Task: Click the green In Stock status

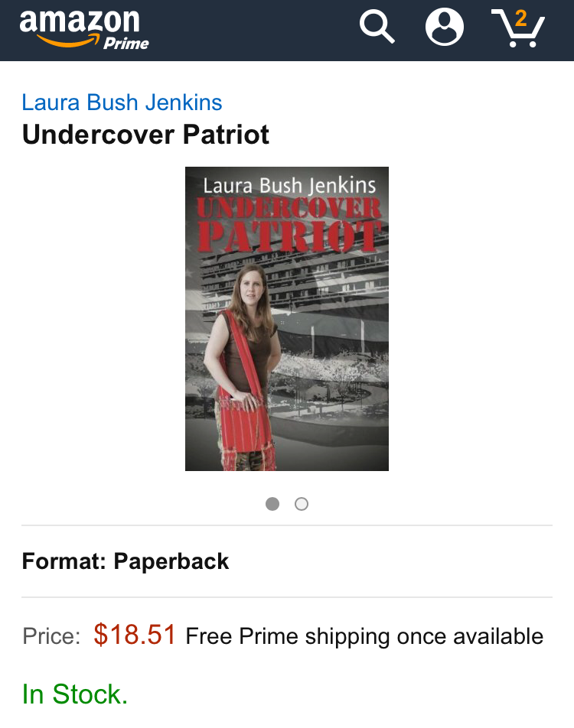Action: [75, 694]
